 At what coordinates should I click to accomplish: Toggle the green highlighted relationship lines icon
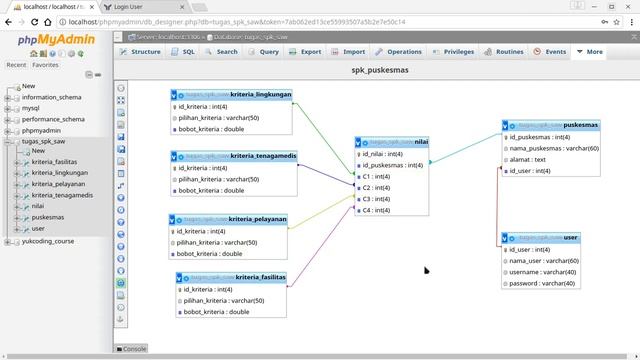pos(121,283)
